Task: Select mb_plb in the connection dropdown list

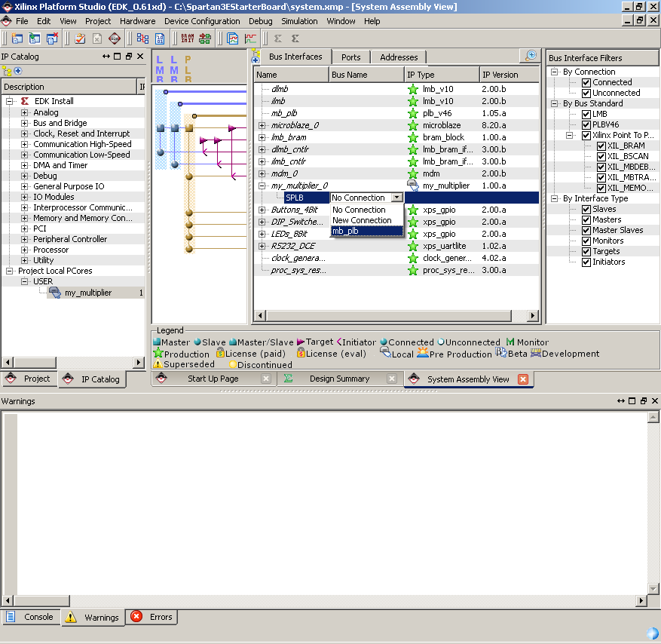Action: [367, 231]
